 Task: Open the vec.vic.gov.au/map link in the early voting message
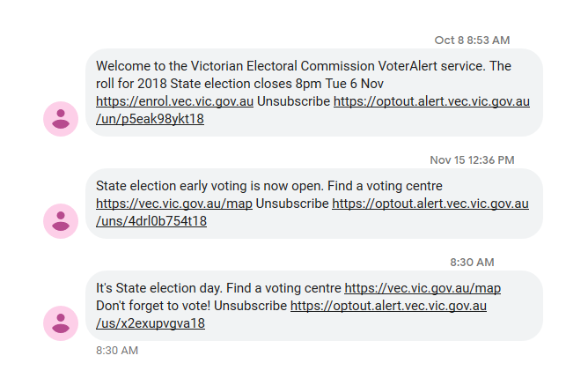click(x=174, y=204)
